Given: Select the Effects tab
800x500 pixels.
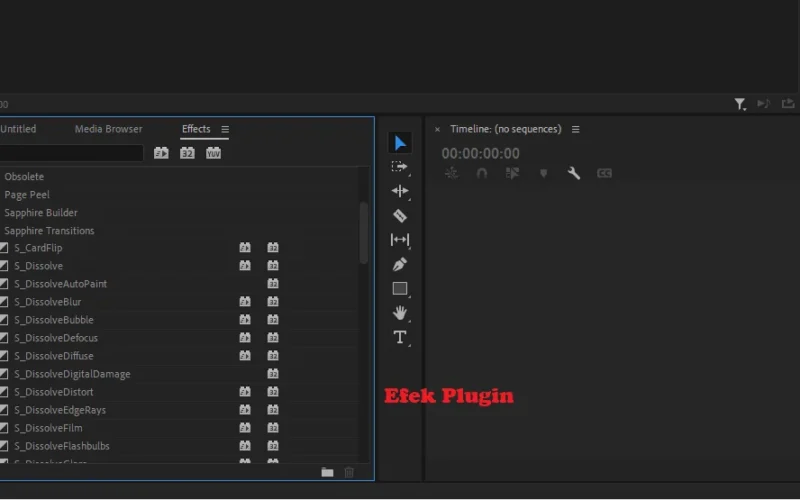Looking at the screenshot, I should pyautogui.click(x=196, y=129).
